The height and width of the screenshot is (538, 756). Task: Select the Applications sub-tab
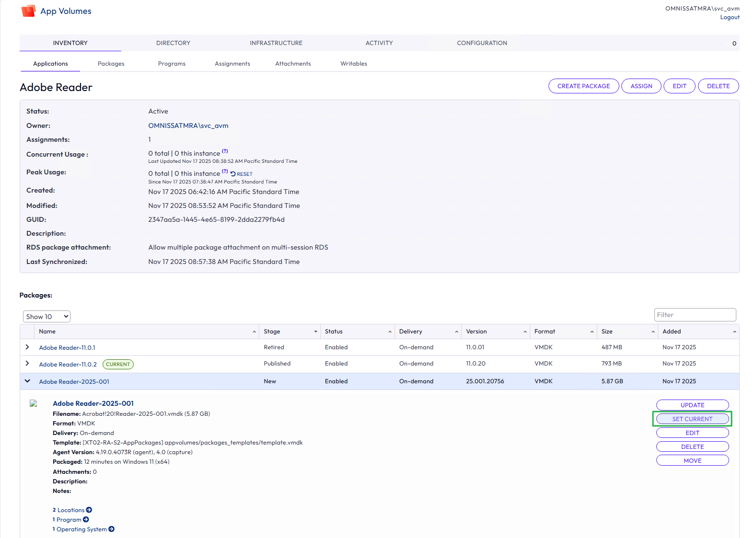pyautogui.click(x=50, y=63)
